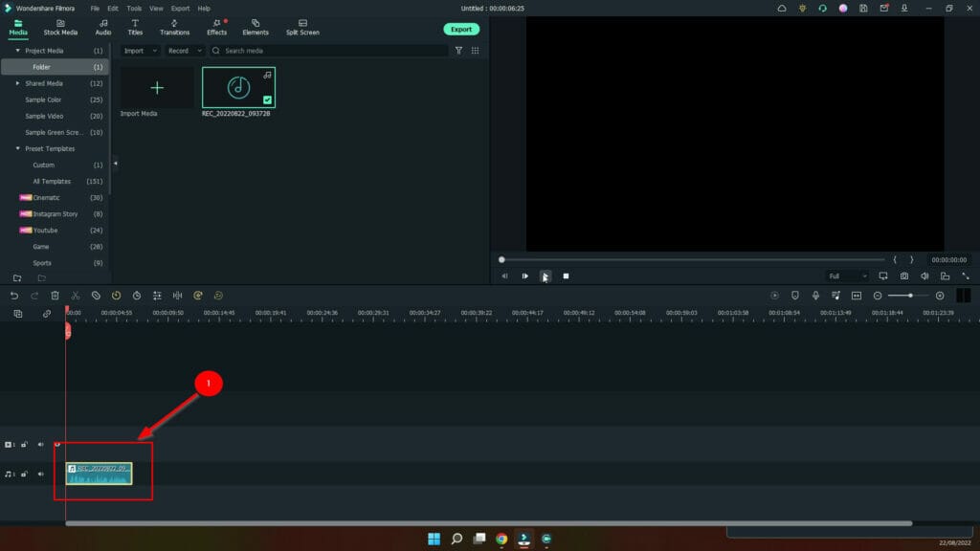Open the Import dropdown in media panel

(x=139, y=50)
